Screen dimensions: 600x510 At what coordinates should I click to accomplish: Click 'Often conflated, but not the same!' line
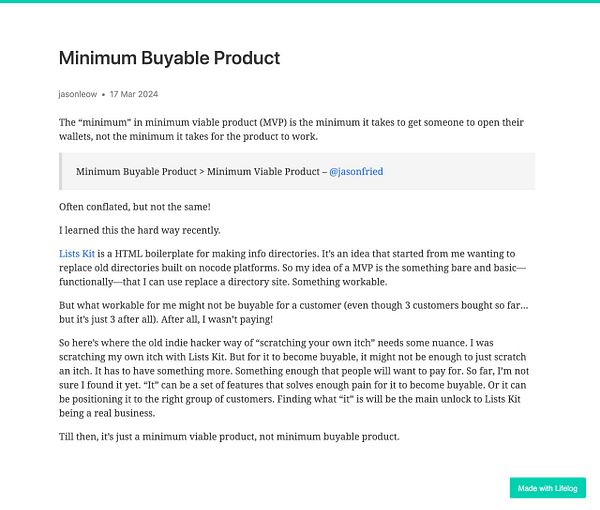(135, 207)
